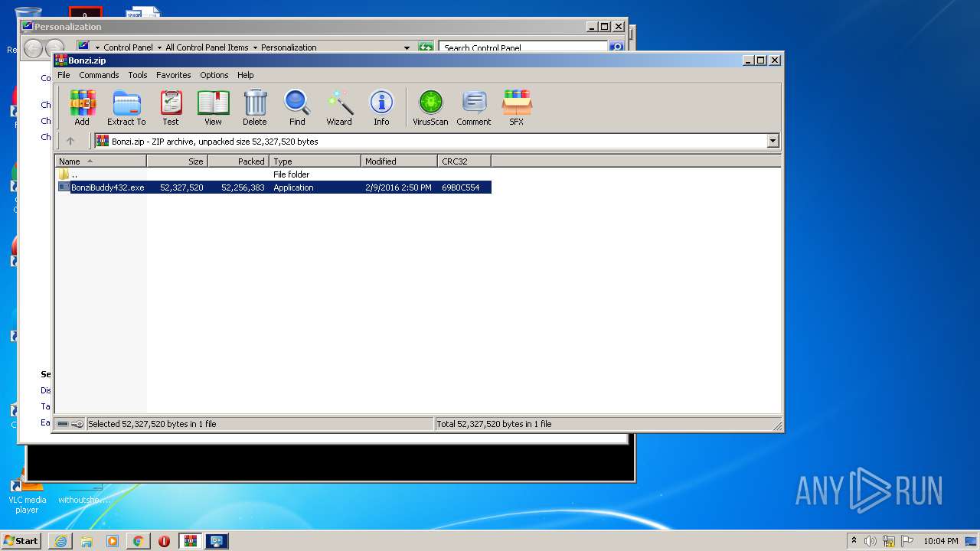Click the View file toolbar icon
Viewport: 980px width, 551px height.
tap(213, 107)
